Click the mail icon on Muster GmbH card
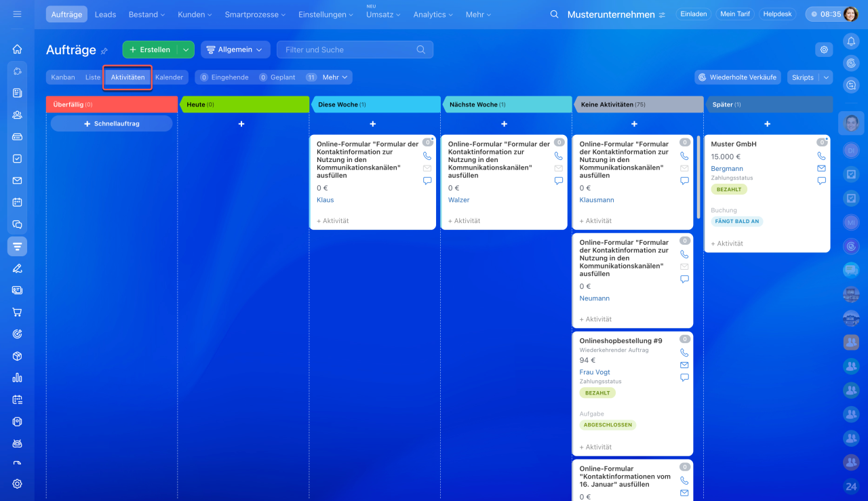868x501 pixels. click(821, 168)
